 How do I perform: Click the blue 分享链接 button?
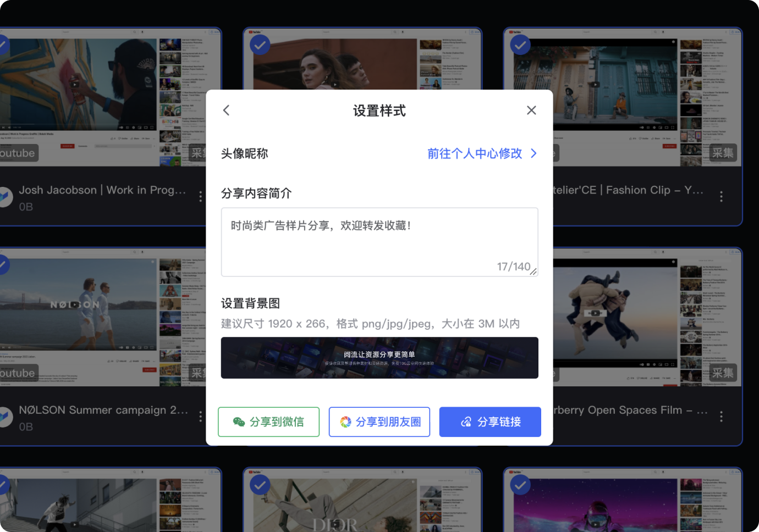point(490,422)
